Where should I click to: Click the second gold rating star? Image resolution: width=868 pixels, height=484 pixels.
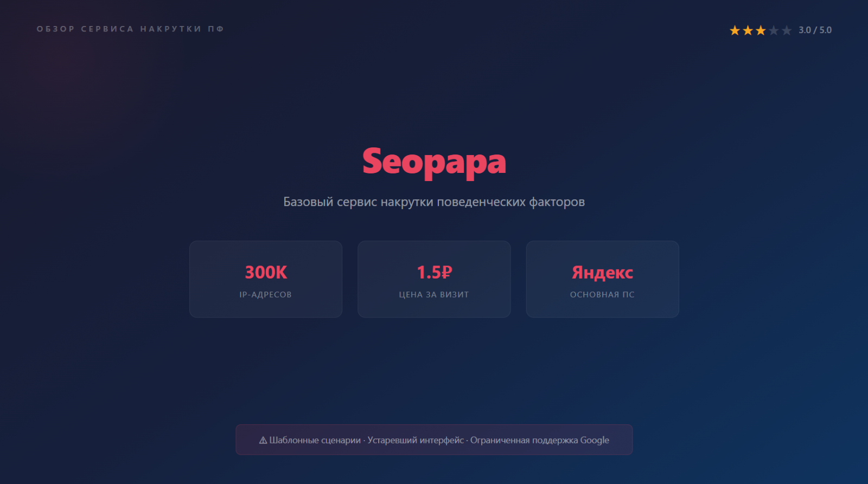point(748,30)
